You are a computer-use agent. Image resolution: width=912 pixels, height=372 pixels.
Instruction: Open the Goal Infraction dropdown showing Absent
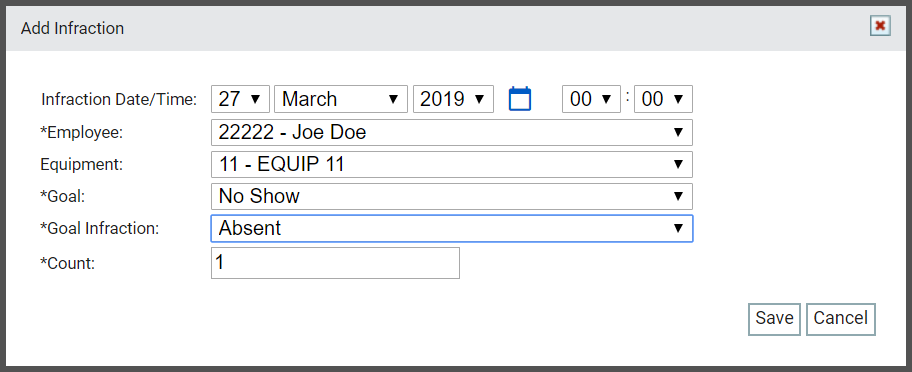click(452, 228)
